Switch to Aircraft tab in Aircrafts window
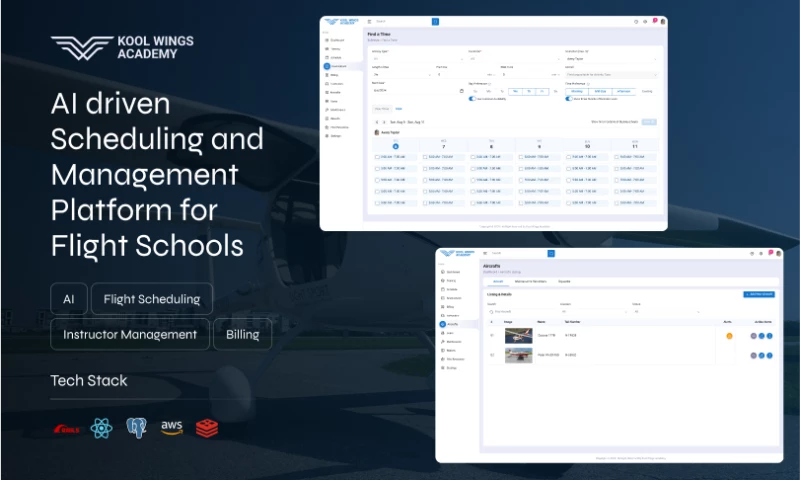 pos(498,282)
